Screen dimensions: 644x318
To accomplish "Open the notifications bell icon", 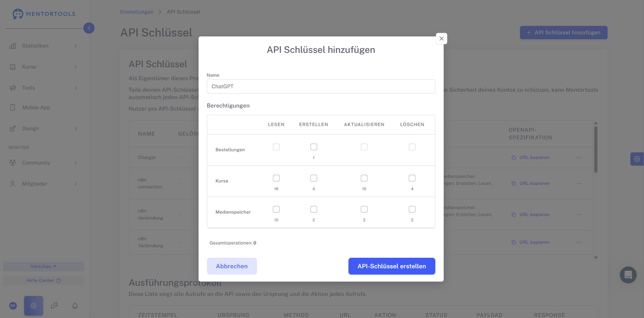I will (75, 306).
